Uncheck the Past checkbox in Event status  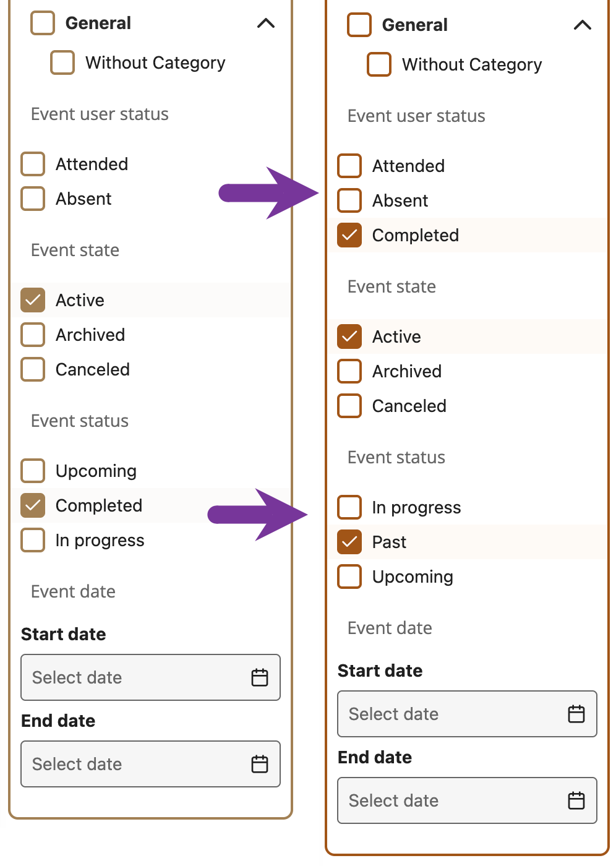tap(349, 542)
